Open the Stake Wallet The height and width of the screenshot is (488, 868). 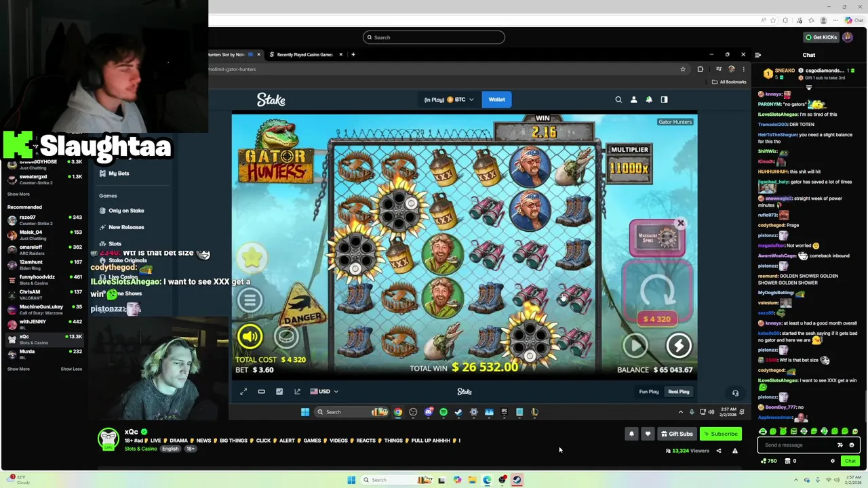(x=496, y=100)
